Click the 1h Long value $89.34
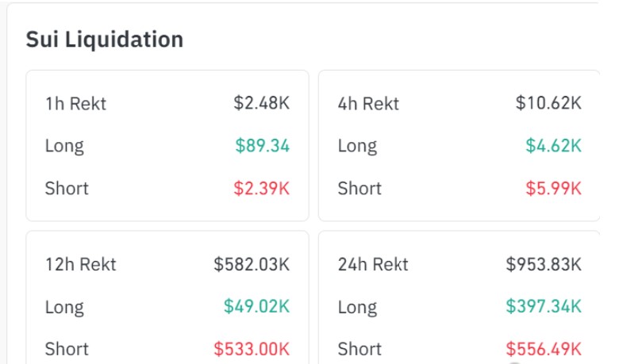 263,145
